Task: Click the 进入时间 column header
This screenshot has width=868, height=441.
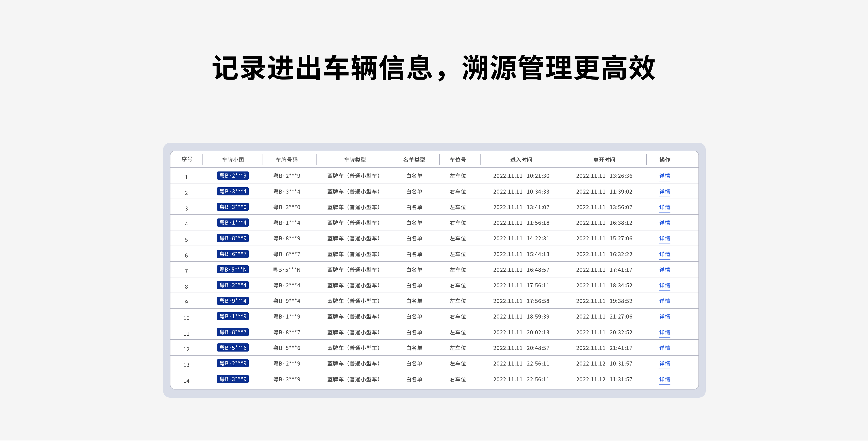Action: [x=521, y=160]
